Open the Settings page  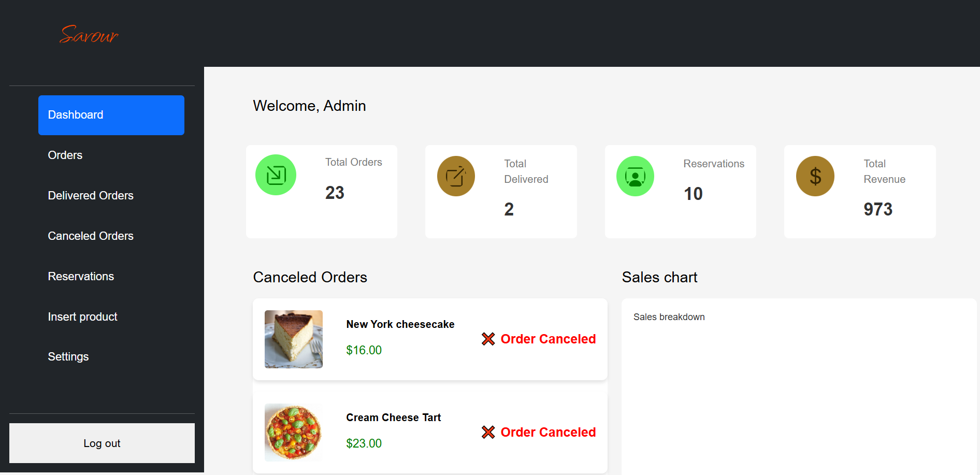point(68,356)
